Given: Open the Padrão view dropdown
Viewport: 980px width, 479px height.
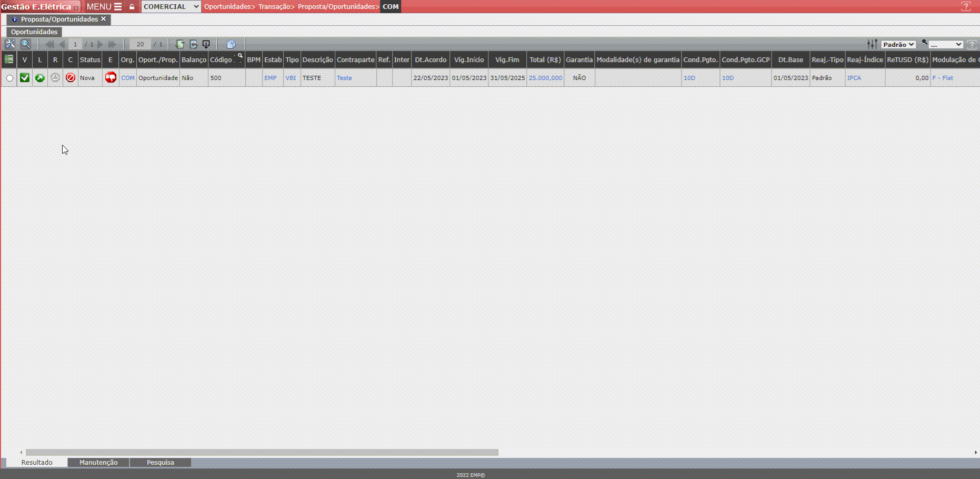Looking at the screenshot, I should tap(898, 44).
